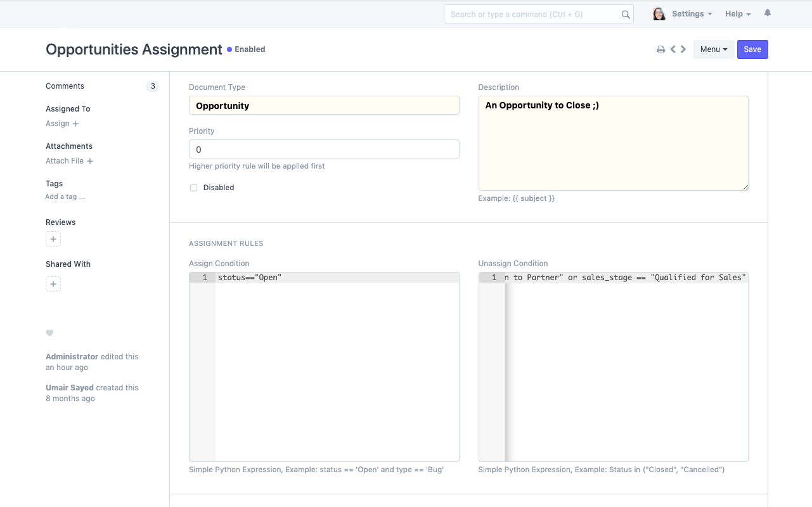Viewport: 812px width, 507px height.
Task: Open the notifications bell
Action: (x=768, y=13)
